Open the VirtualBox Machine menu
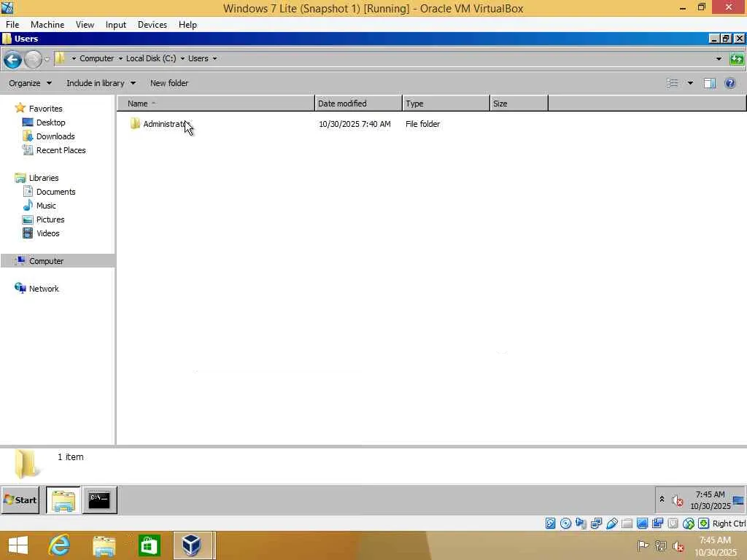The height and width of the screenshot is (560, 747). click(47, 25)
